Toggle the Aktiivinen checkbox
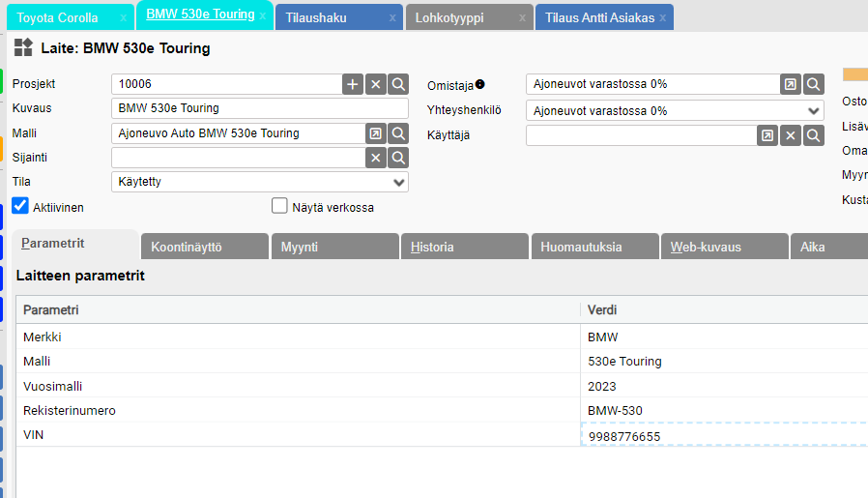The image size is (868, 498). pyautogui.click(x=20, y=206)
